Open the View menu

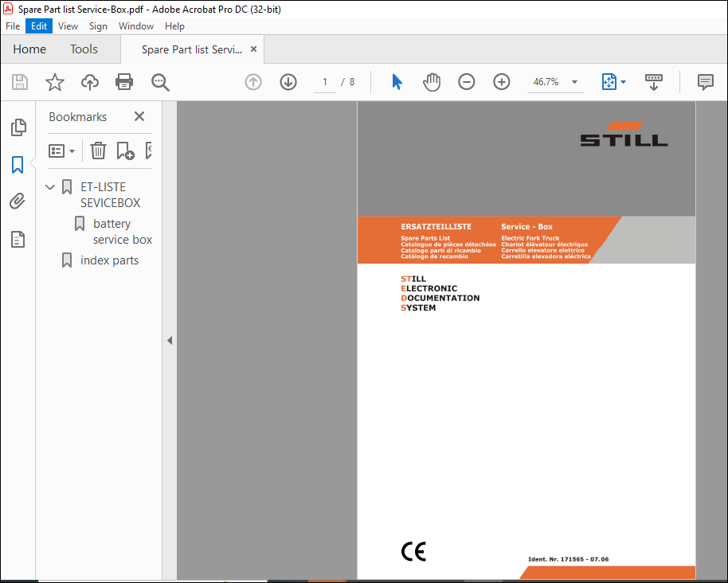pyautogui.click(x=68, y=26)
